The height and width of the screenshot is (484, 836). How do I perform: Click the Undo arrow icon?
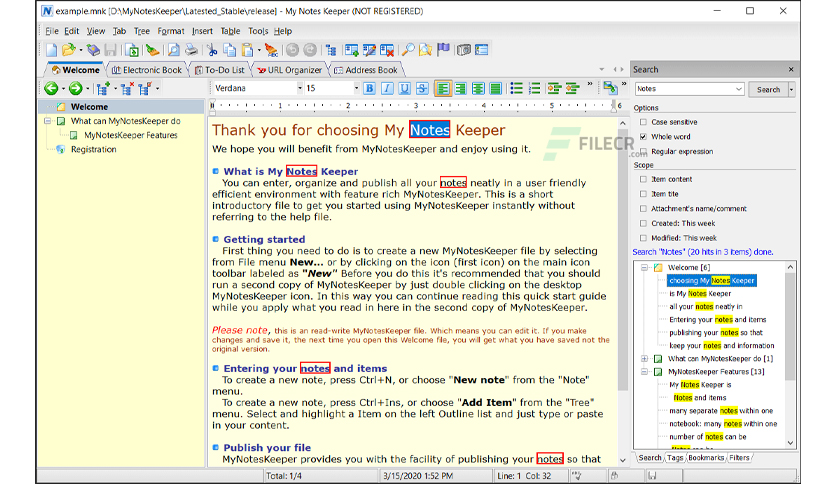292,50
